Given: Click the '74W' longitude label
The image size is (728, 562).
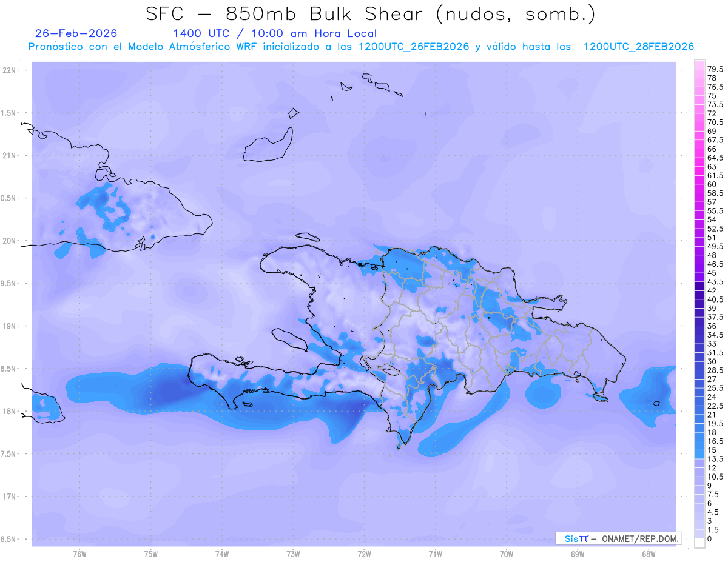Looking at the screenshot, I should point(222,554).
